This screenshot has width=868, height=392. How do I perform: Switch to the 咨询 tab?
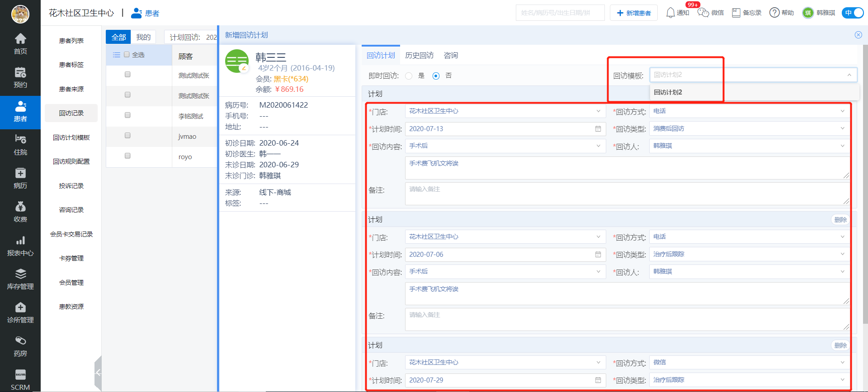click(451, 55)
